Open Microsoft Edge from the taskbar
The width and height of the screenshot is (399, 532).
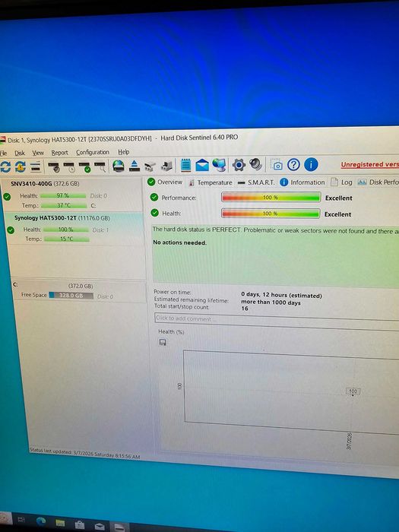41,521
